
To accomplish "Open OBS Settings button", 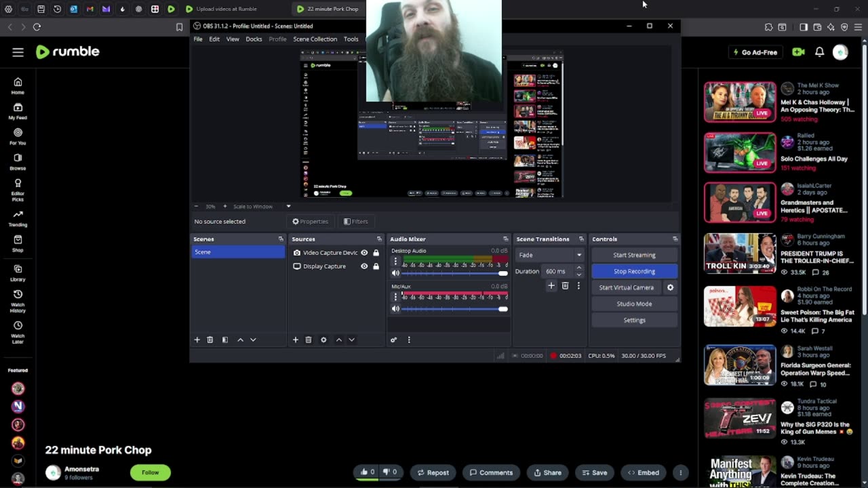I will point(634,320).
